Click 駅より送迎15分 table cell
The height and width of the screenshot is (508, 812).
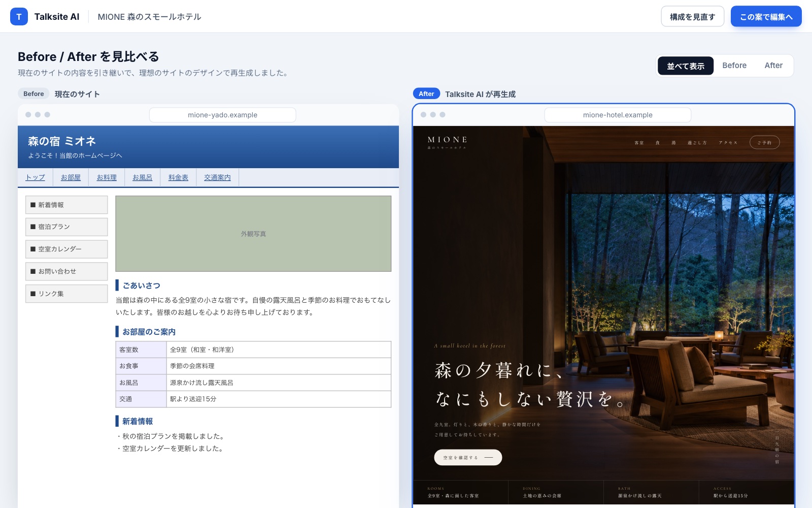pos(279,399)
